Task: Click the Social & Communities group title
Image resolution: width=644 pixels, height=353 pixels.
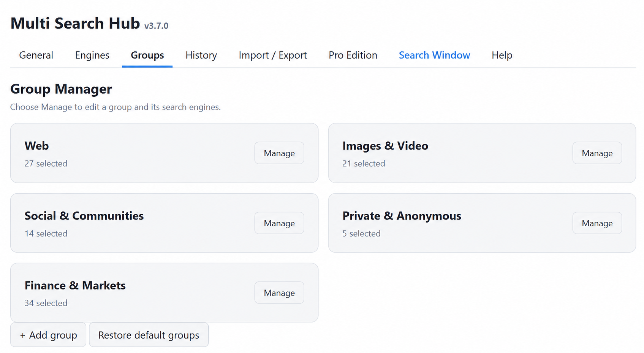Action: [84, 216]
